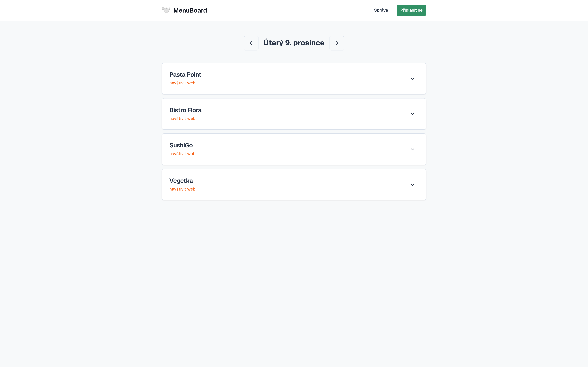The width and height of the screenshot is (588, 367).
Task: Open Bistro Flora's navštívit web link
Action: pos(182,119)
